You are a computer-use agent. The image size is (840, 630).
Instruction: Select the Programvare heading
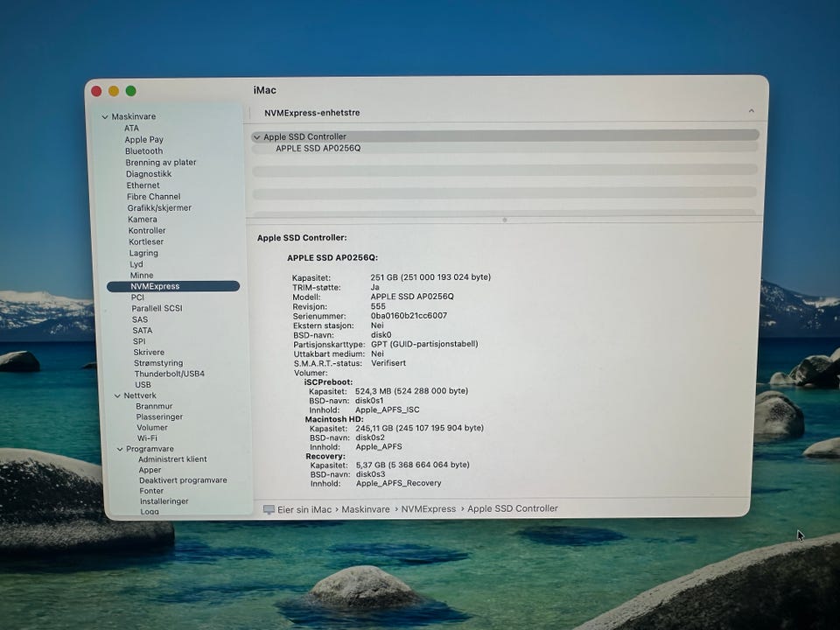150,449
